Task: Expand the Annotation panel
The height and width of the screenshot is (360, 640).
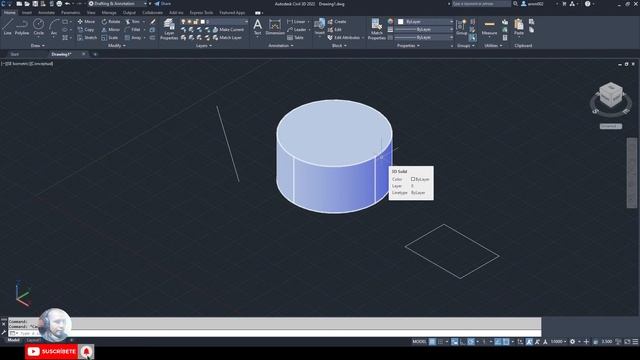Action: point(280,46)
